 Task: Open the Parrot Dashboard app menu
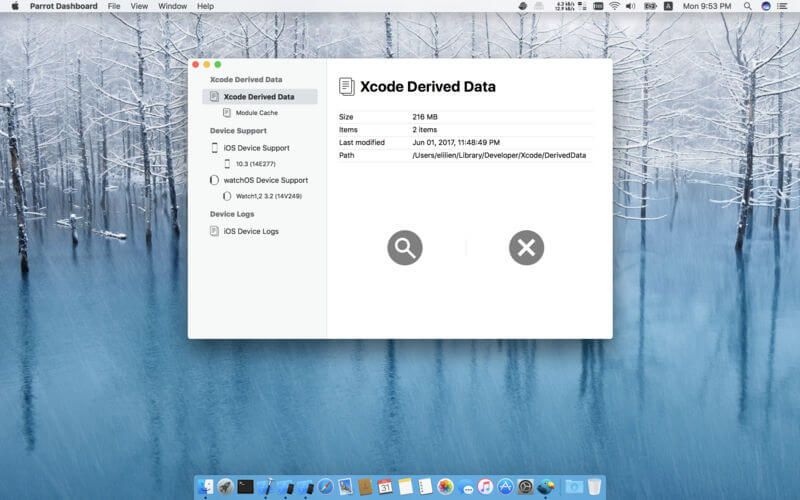63,6
